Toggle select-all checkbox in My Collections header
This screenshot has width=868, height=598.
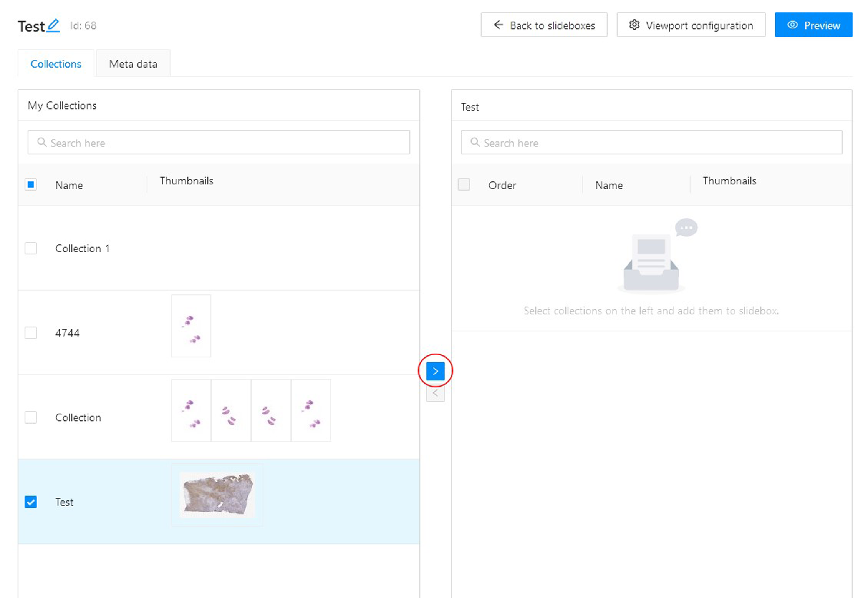[31, 185]
